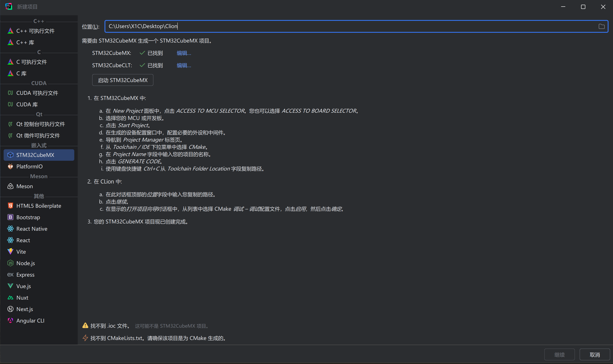Click the 取消 button
The height and width of the screenshot is (364, 613).
(x=595, y=355)
